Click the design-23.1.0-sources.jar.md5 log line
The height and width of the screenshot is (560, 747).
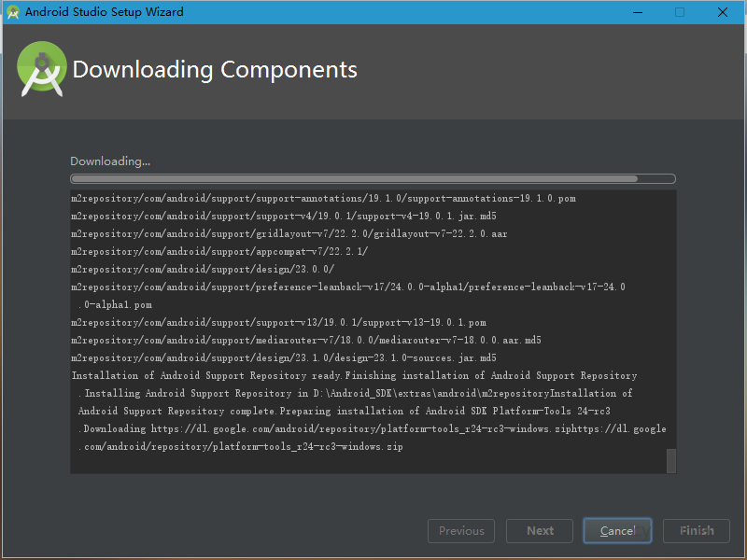click(x=284, y=358)
